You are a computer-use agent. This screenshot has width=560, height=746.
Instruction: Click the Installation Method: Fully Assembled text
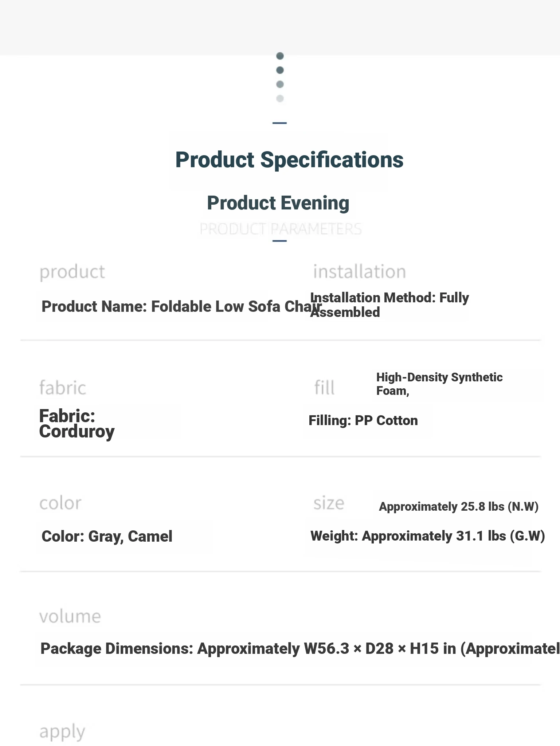[389, 305]
